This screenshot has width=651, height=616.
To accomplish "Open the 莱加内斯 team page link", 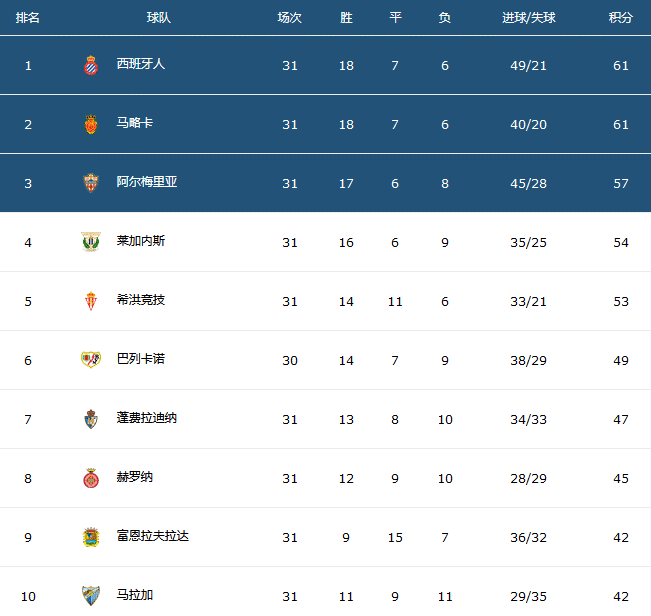I will point(140,241).
